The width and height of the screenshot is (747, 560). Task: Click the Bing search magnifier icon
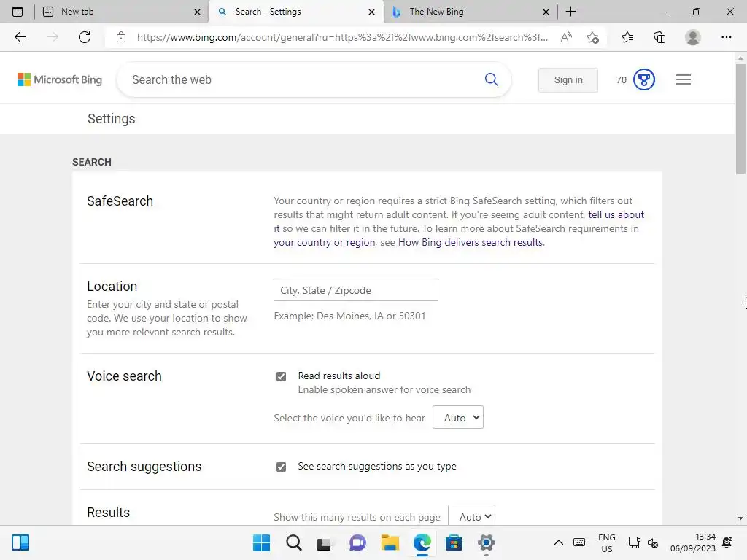click(x=492, y=79)
